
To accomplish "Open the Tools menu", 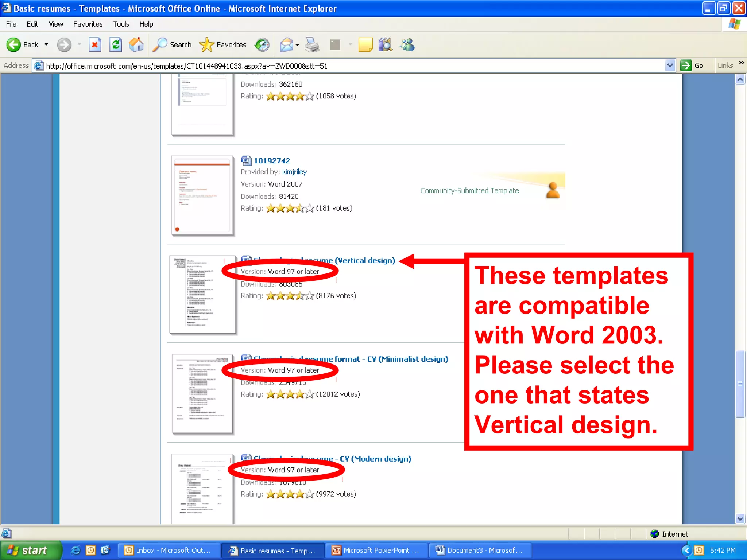I will (x=121, y=24).
